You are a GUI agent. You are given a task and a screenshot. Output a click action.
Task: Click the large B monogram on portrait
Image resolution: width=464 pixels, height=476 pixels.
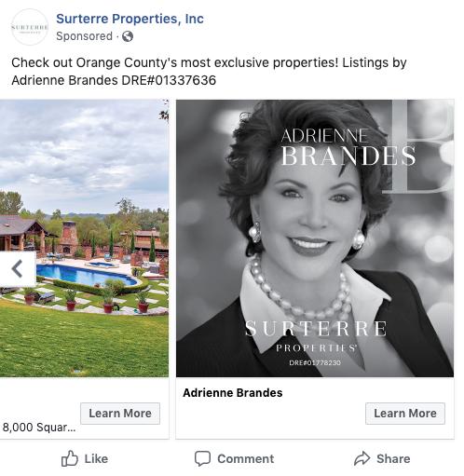[x=418, y=146]
